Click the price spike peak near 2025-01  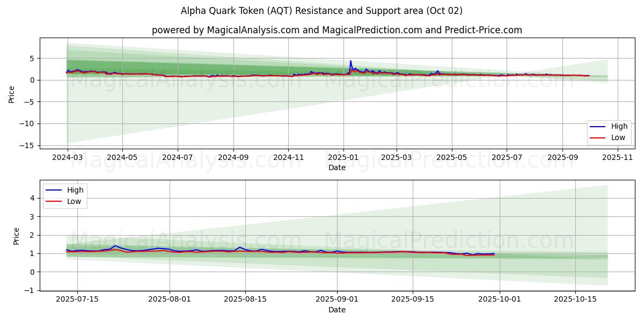click(x=350, y=61)
